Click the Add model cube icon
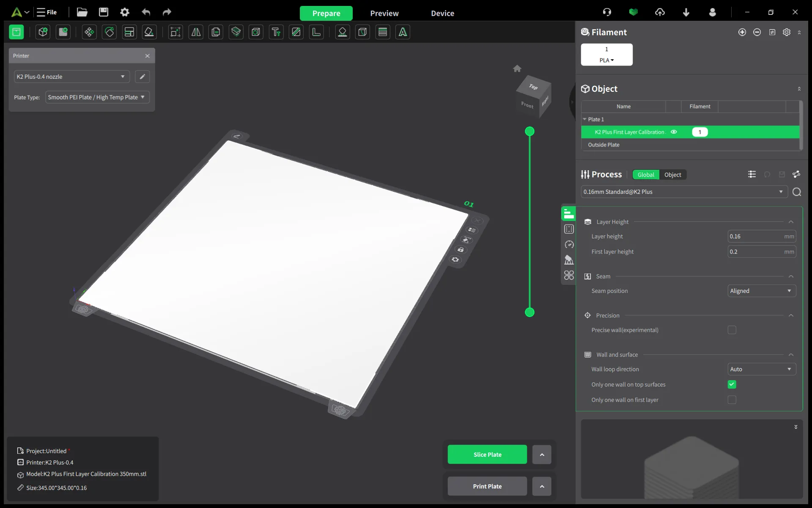The height and width of the screenshot is (508, 812). point(43,32)
